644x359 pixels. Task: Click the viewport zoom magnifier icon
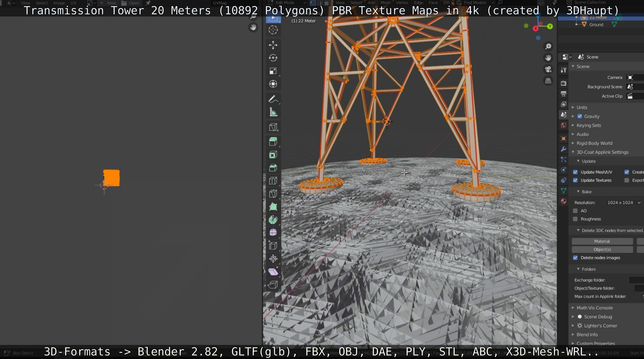pyautogui.click(x=548, y=46)
